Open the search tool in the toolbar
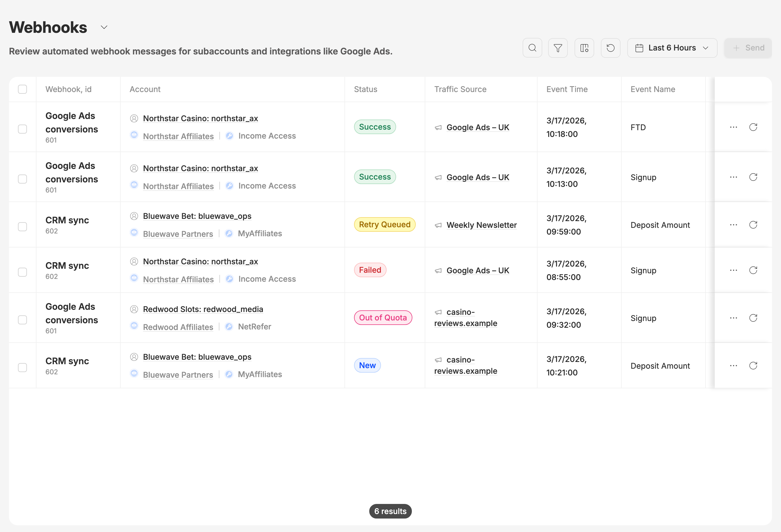This screenshot has height=532, width=781. (532, 48)
